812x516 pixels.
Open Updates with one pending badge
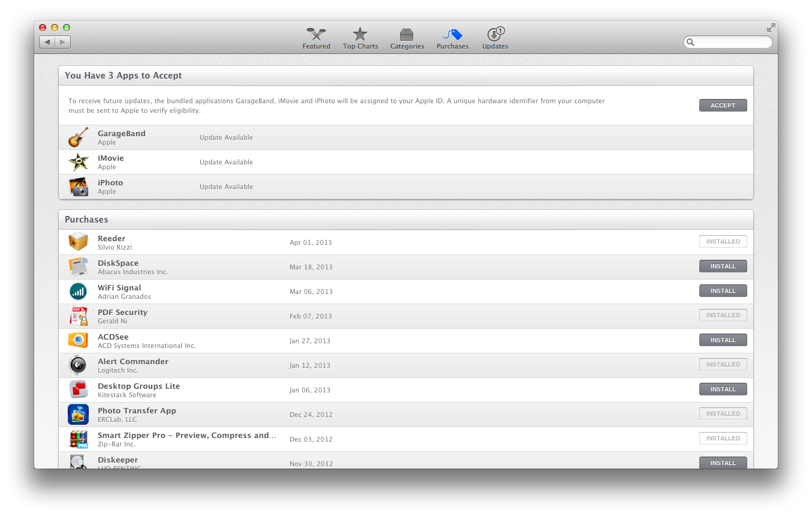(495, 38)
